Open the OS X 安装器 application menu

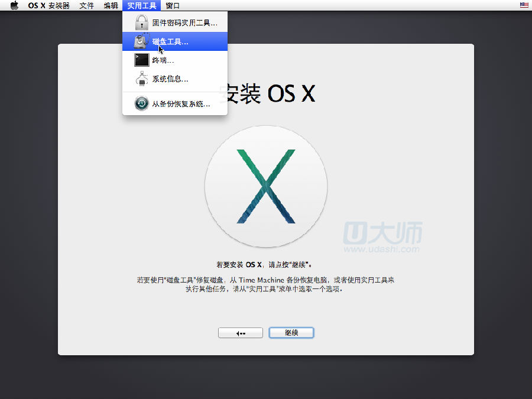click(48, 5)
